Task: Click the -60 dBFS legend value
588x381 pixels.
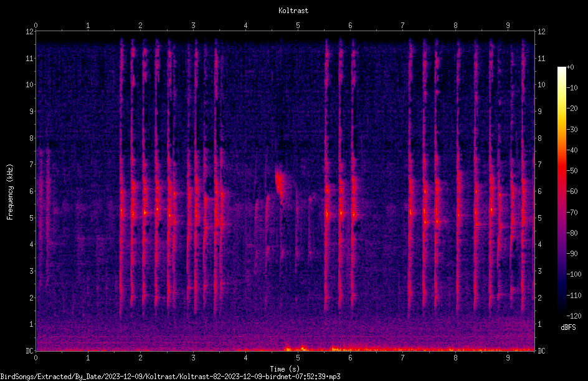Action: point(572,191)
